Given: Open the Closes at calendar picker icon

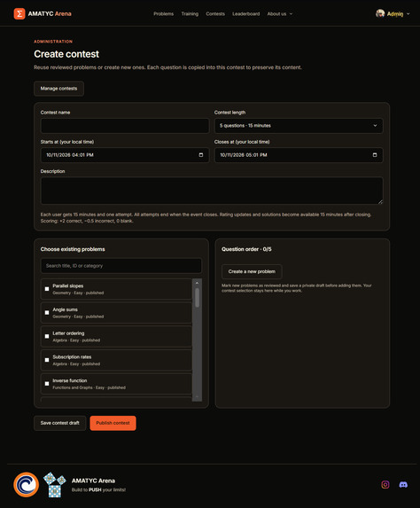Looking at the screenshot, I should coord(375,155).
